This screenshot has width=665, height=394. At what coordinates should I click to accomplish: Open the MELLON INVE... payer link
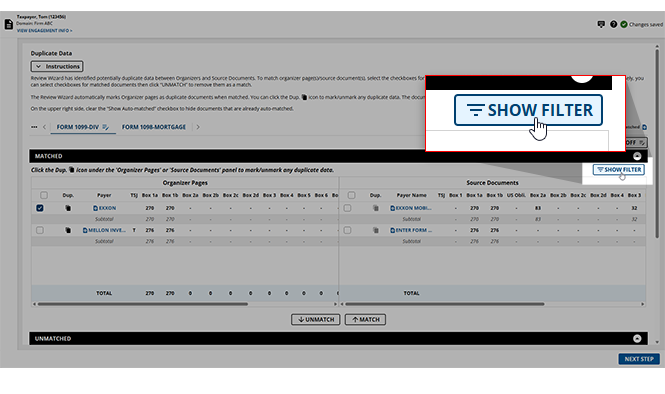coord(107,230)
